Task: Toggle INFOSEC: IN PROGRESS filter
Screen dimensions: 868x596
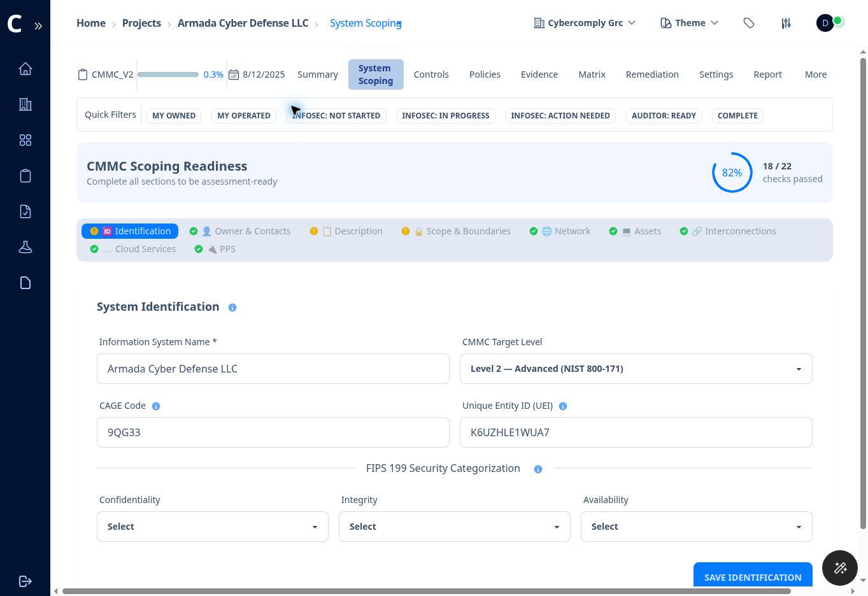Action: (446, 116)
